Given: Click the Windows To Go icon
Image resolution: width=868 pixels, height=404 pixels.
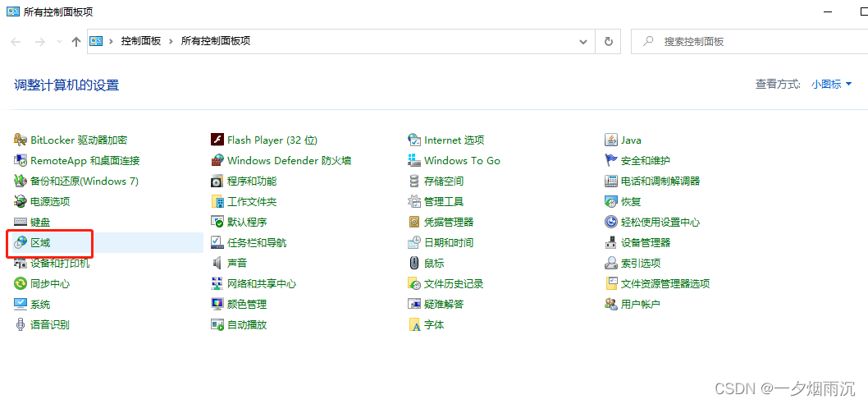Looking at the screenshot, I should click(414, 161).
